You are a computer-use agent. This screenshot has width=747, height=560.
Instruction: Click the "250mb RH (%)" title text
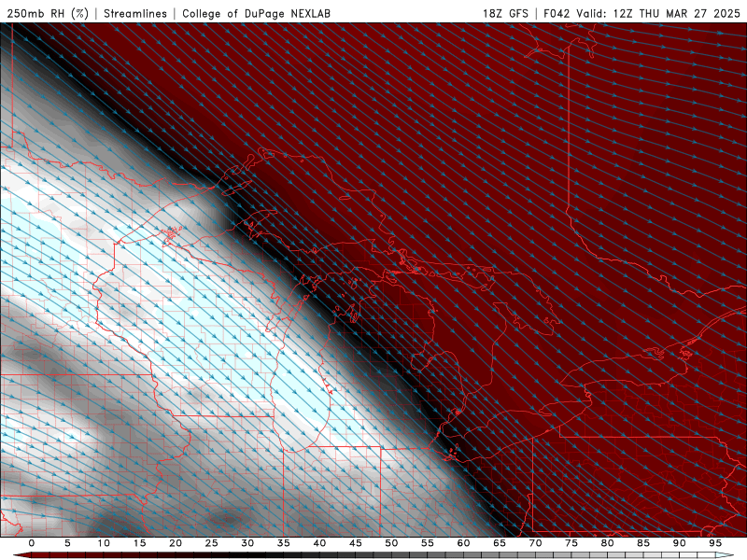point(48,13)
